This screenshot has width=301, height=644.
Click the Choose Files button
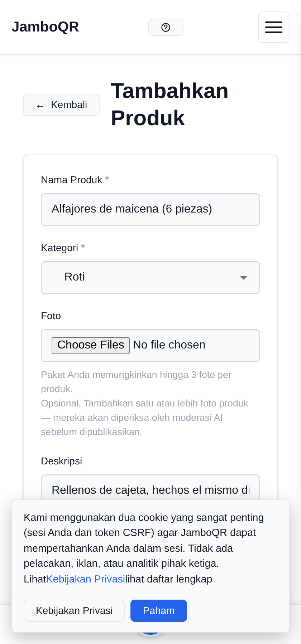91,345
